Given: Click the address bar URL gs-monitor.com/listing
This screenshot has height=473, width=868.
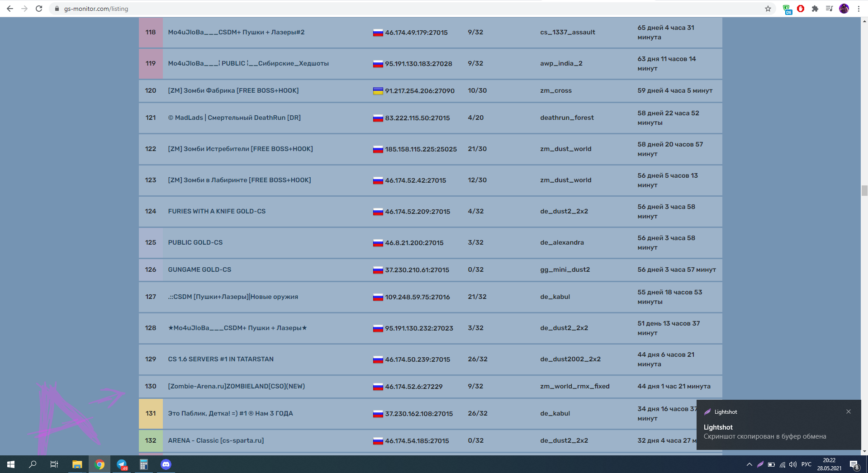Looking at the screenshot, I should pyautogui.click(x=96, y=9).
